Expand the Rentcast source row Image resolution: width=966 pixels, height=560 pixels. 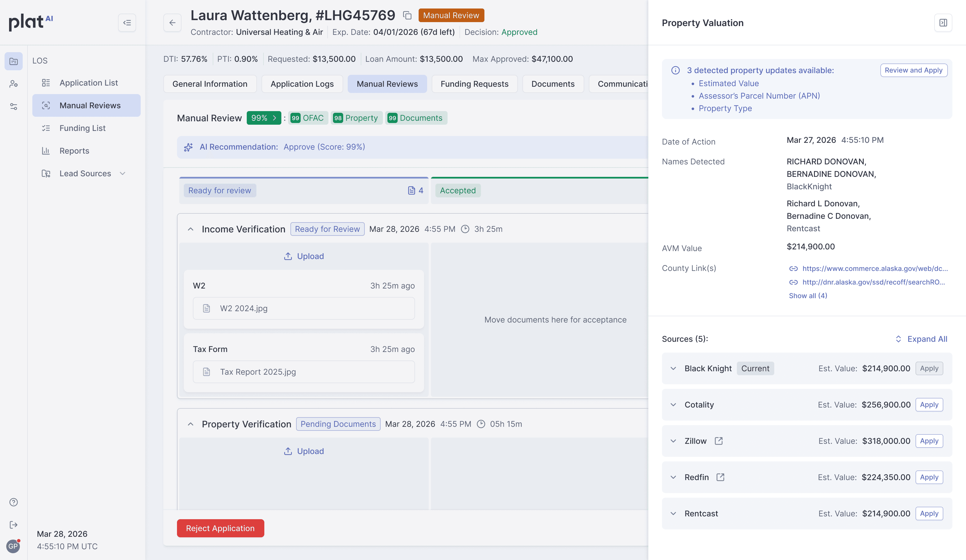[x=673, y=513]
